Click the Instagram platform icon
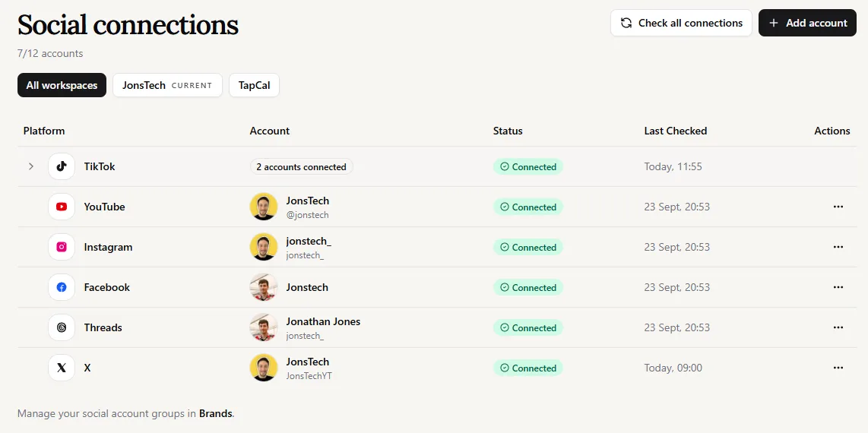This screenshot has height=433, width=868. [62, 247]
